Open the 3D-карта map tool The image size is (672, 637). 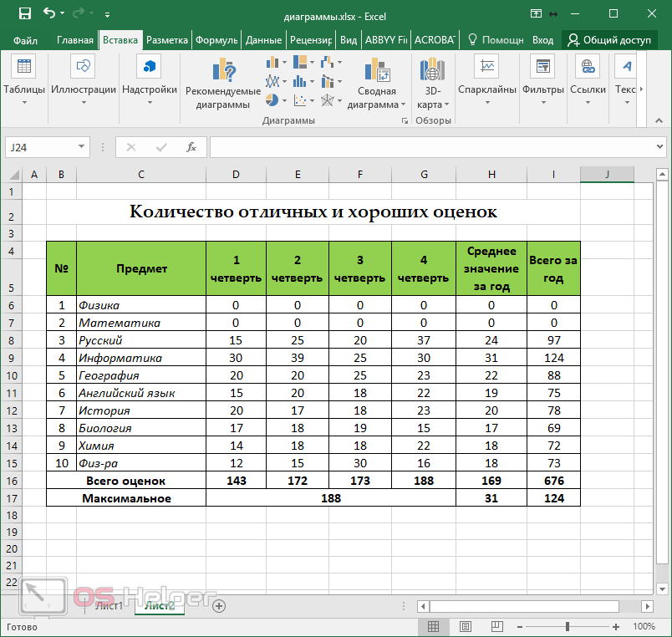[x=432, y=84]
